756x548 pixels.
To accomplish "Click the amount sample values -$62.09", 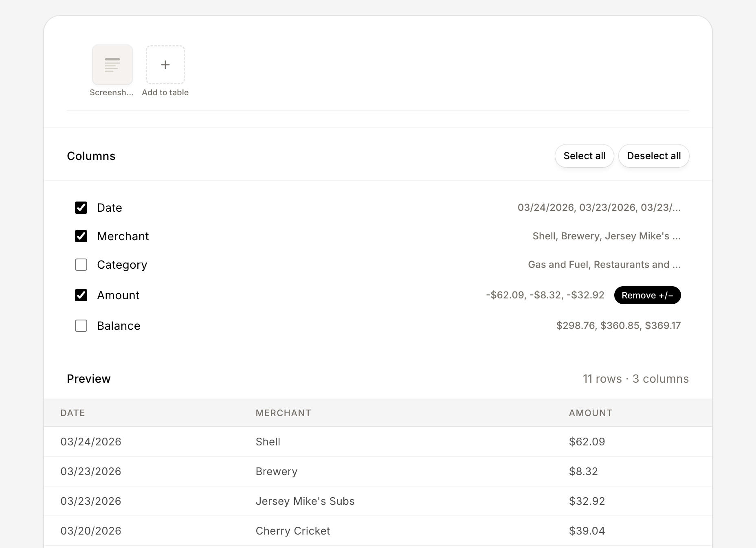I will [545, 295].
